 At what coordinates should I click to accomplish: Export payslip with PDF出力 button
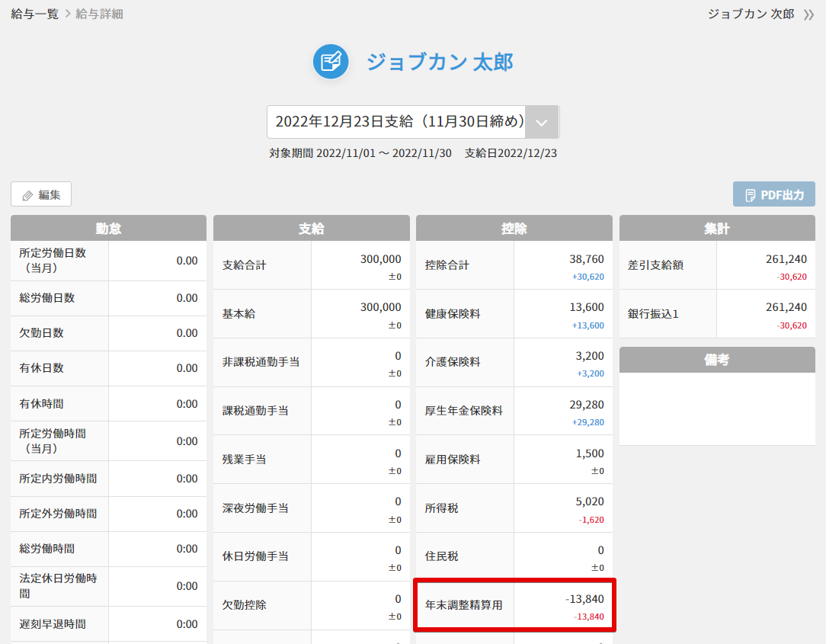(773, 194)
